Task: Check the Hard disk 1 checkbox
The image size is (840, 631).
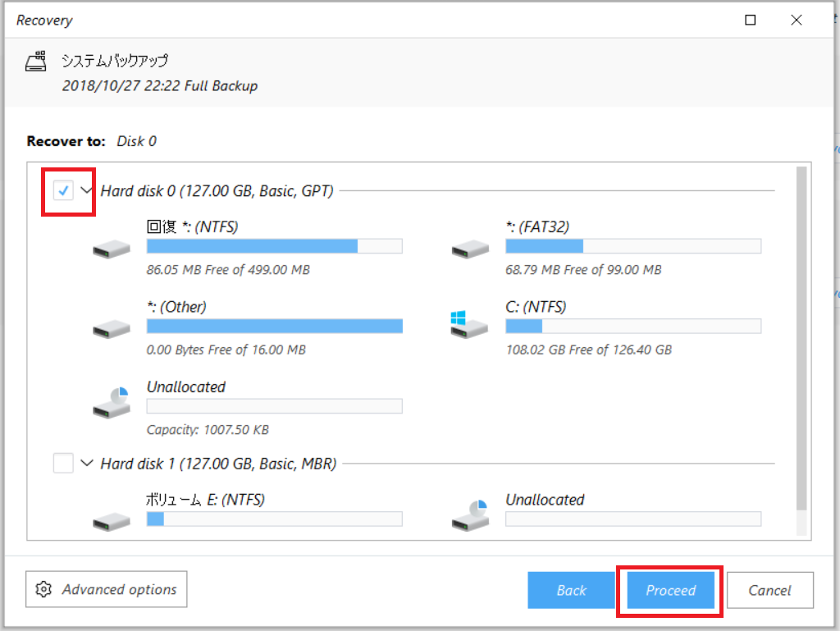Action: 63,463
